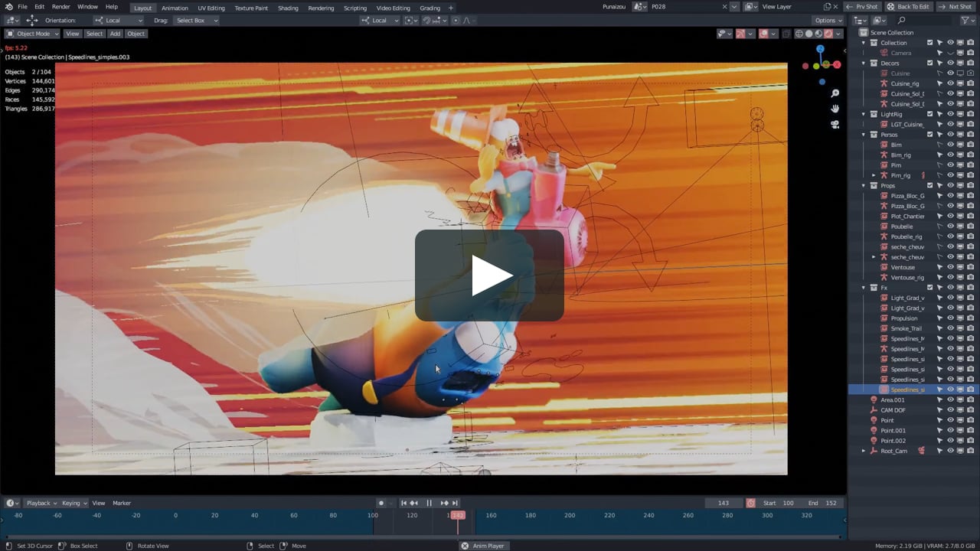Viewport: 980px width, 551px height.
Task: Play the video with the center play button
Action: click(489, 275)
